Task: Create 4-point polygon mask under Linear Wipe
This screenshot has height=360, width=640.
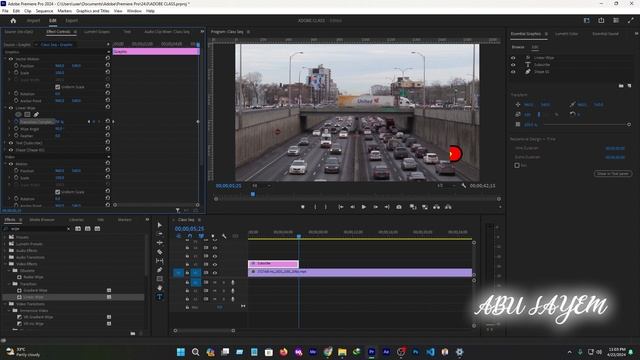Action: click(x=27, y=115)
